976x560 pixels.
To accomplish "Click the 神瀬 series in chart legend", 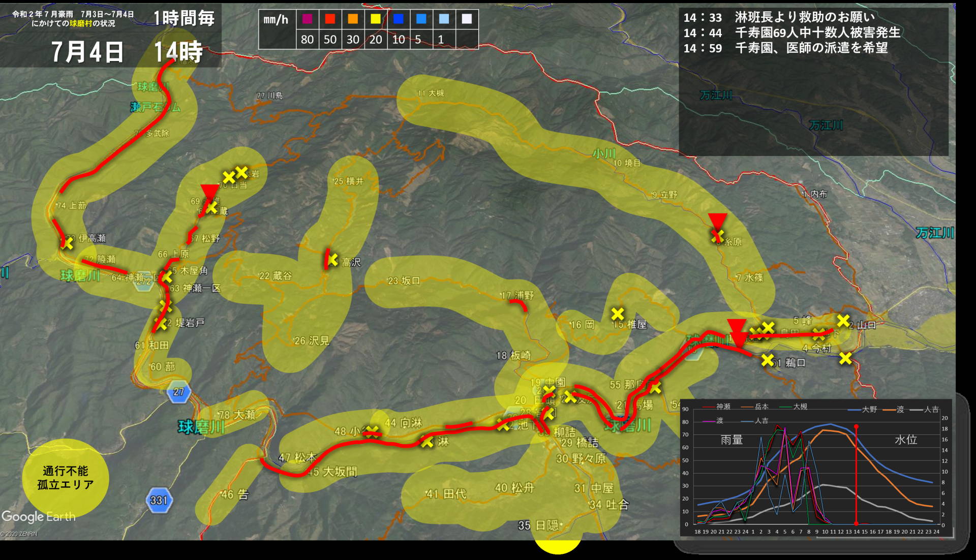I will [717, 407].
